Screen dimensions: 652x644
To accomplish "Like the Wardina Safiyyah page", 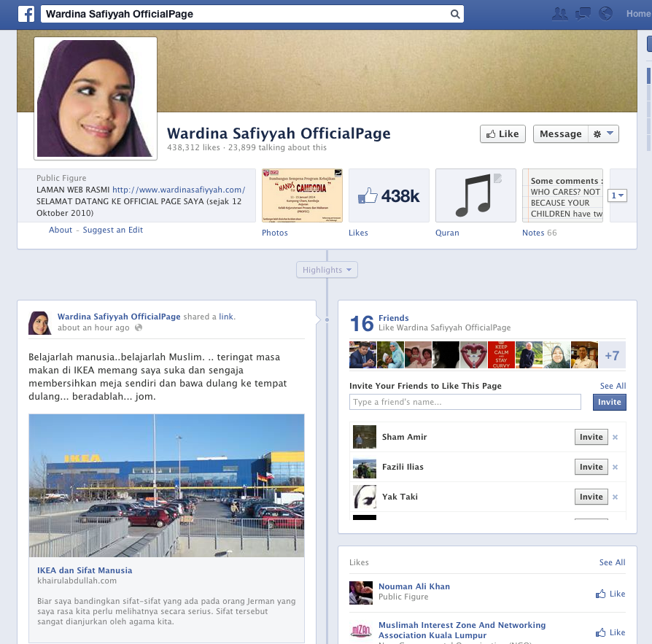I will [502, 134].
